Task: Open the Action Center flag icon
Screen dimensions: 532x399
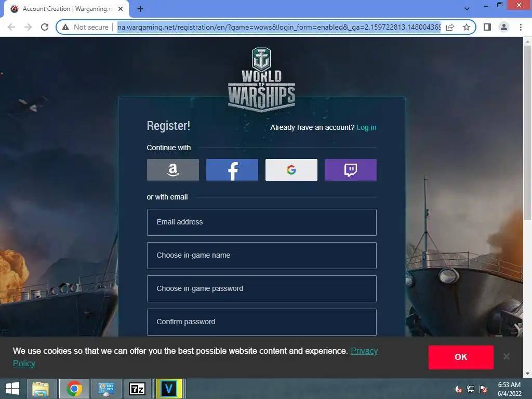Action: (483, 389)
